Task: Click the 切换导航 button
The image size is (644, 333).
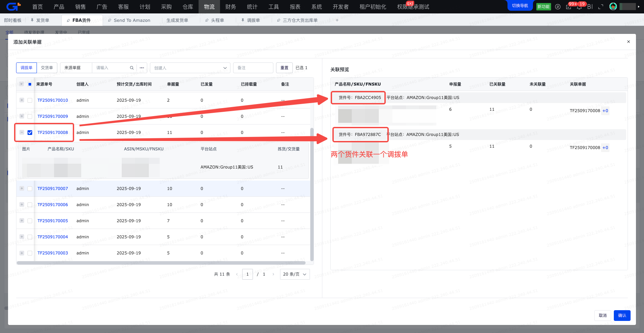Action: point(520,6)
